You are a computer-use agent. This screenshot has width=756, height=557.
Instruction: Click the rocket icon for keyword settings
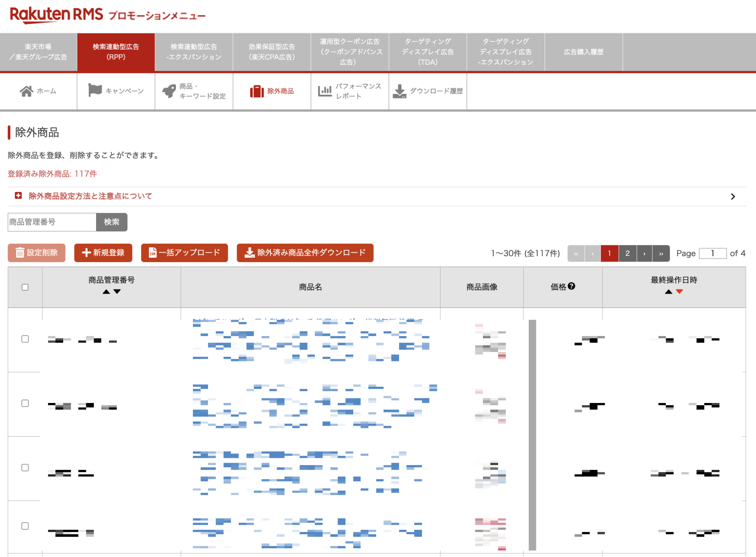tap(169, 91)
